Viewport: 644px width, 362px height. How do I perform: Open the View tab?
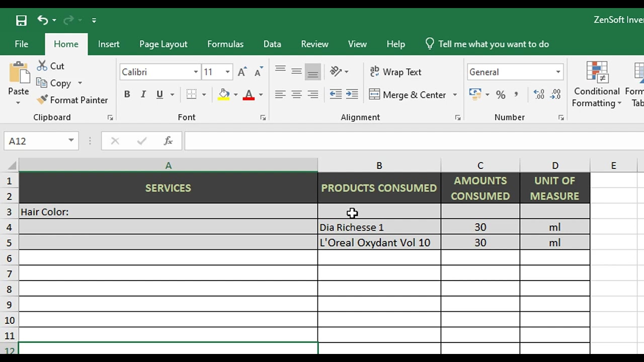point(357,44)
